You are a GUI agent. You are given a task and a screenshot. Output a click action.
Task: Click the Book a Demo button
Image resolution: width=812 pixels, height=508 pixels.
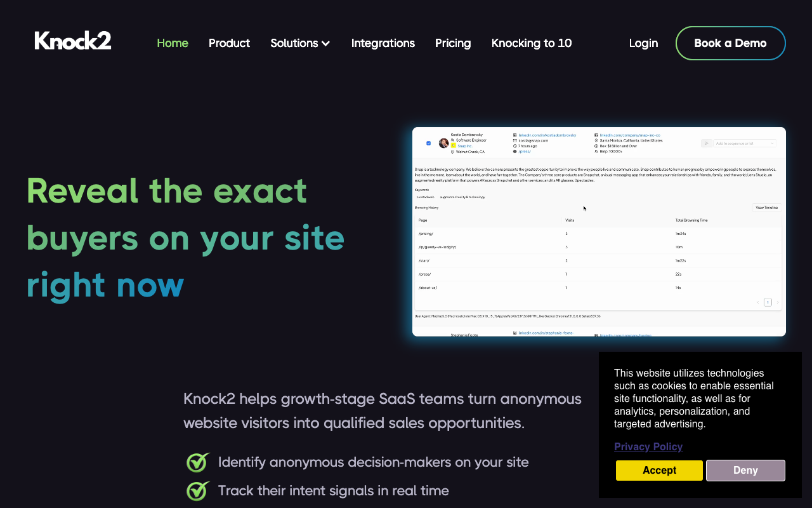[730, 43]
